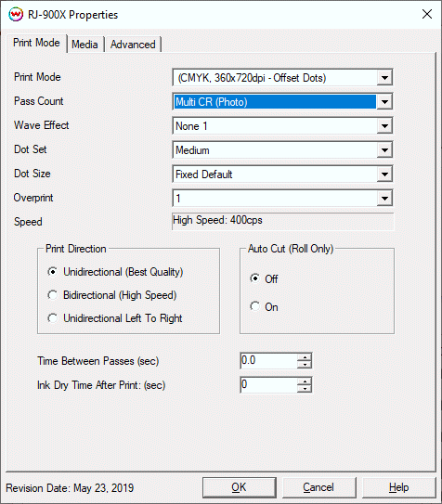
Task: Open the Wave Effect dropdown
Action: pos(384,126)
